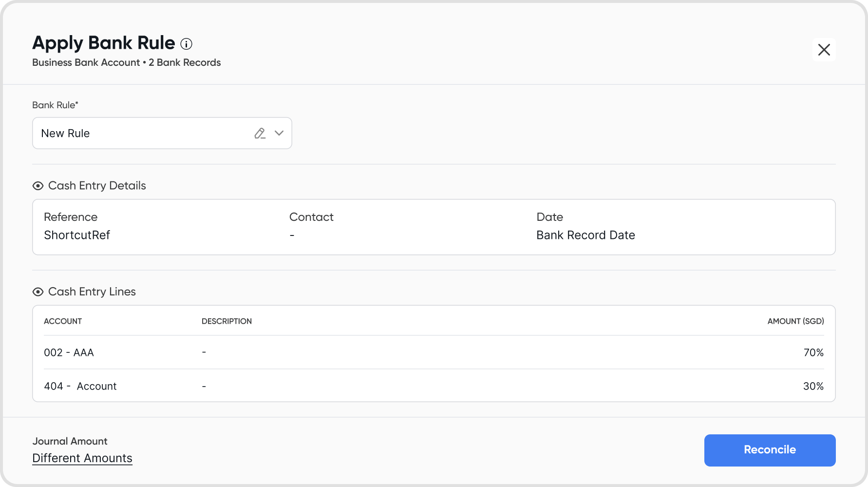Toggle visibility of Cash Entry Lines
Image resolution: width=868 pixels, height=487 pixels.
point(38,292)
